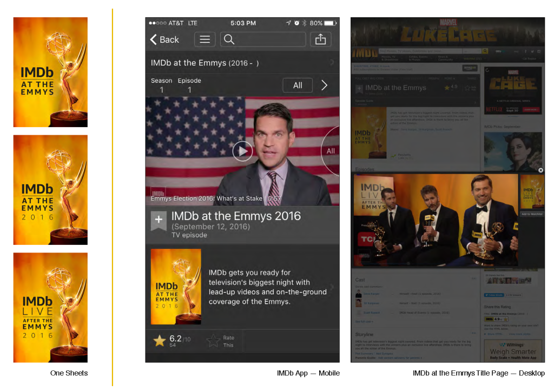Image resolution: width=554 pixels, height=392 pixels.
Task: Close the video overlay with the X button
Action: pos(540,170)
